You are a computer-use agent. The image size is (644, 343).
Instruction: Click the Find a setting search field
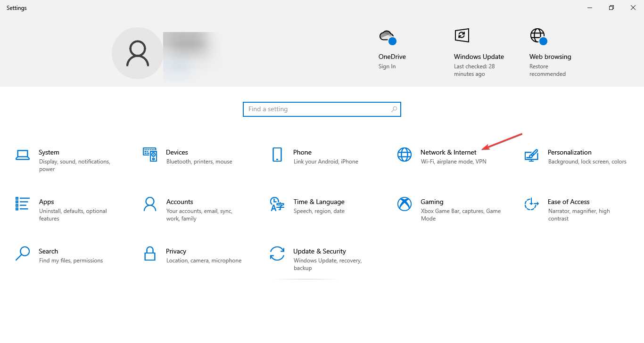[x=322, y=109]
